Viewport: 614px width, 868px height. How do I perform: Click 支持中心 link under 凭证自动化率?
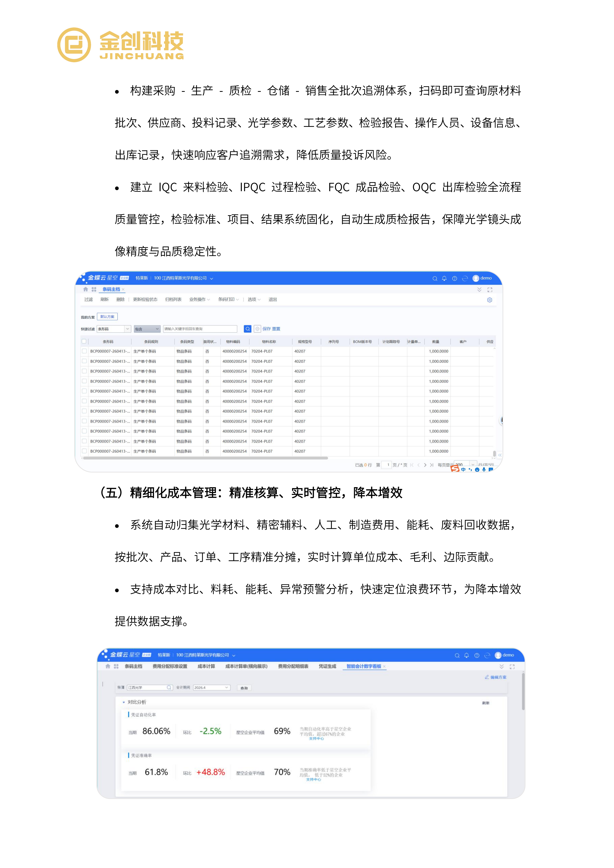pos(316,738)
